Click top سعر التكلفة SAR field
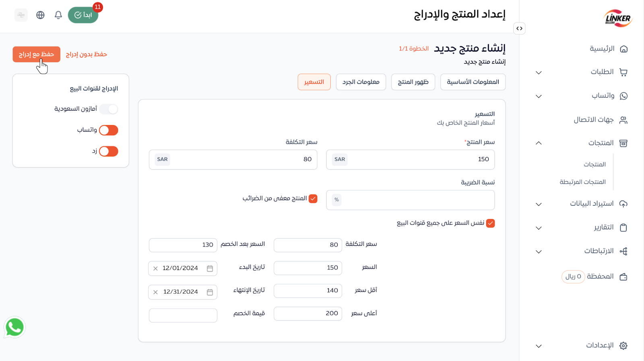Image resolution: width=644 pixels, height=361 pixels. point(233,160)
